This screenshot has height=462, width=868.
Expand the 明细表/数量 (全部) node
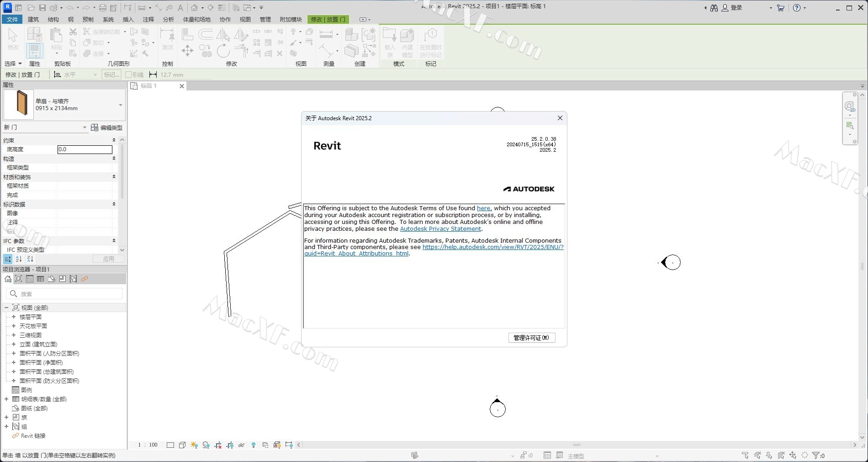pyautogui.click(x=6, y=399)
